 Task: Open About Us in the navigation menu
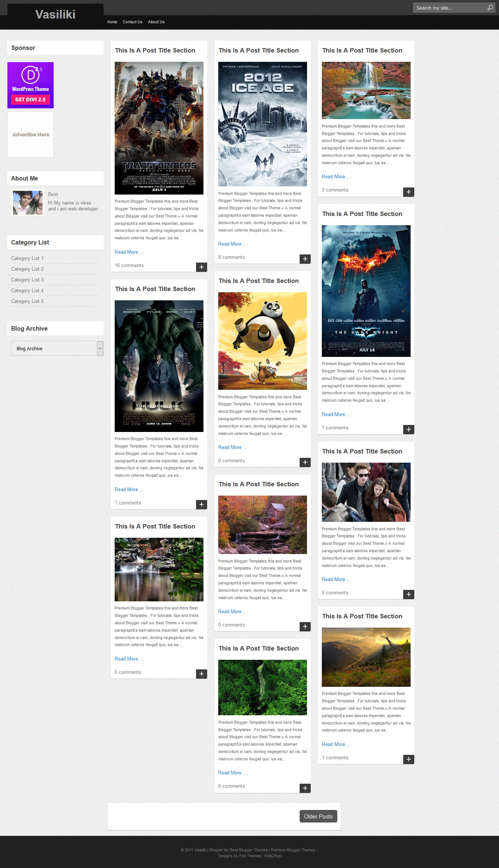pos(156,22)
